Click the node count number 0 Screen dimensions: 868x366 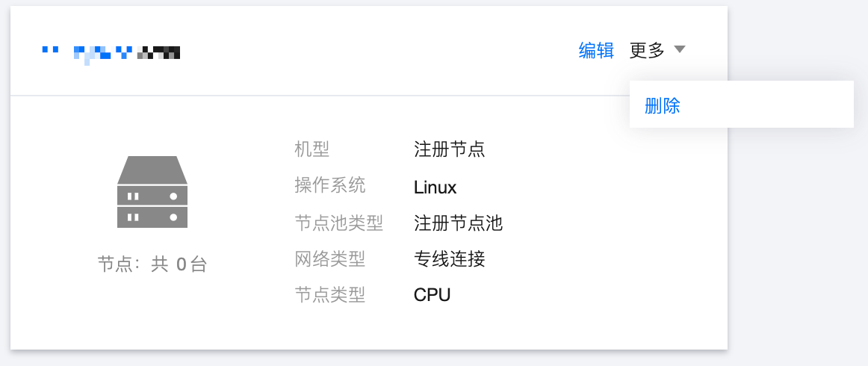[181, 265]
